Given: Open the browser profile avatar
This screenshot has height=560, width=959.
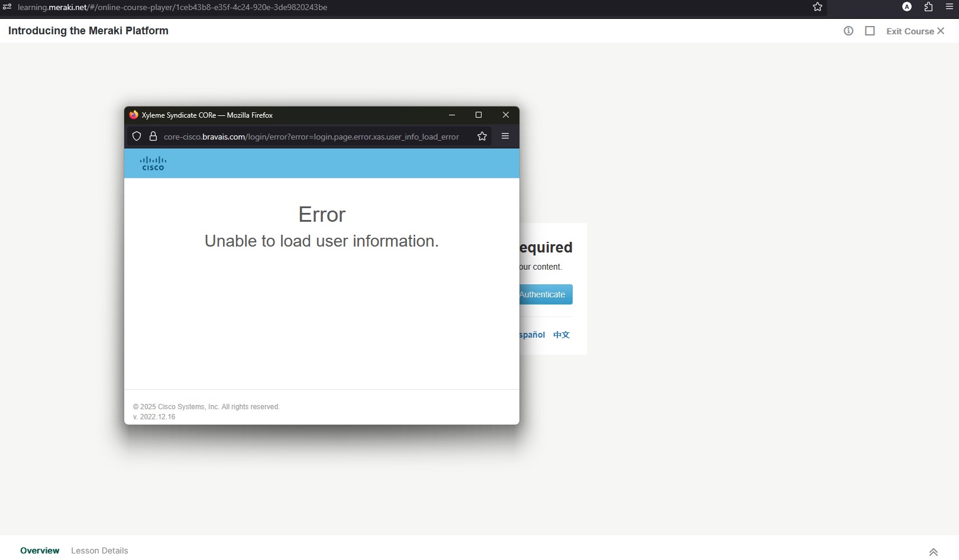Looking at the screenshot, I should point(906,7).
